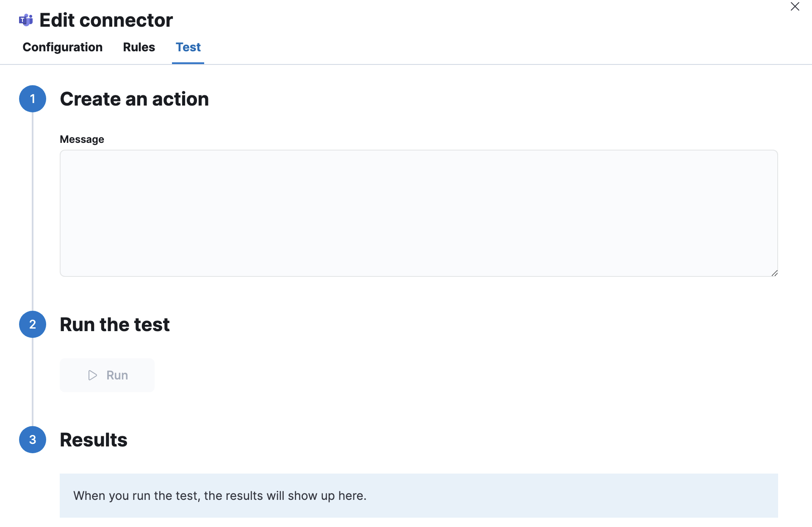Click the step 3 numbered circle badge
The height and width of the screenshot is (527, 812).
[x=32, y=440]
